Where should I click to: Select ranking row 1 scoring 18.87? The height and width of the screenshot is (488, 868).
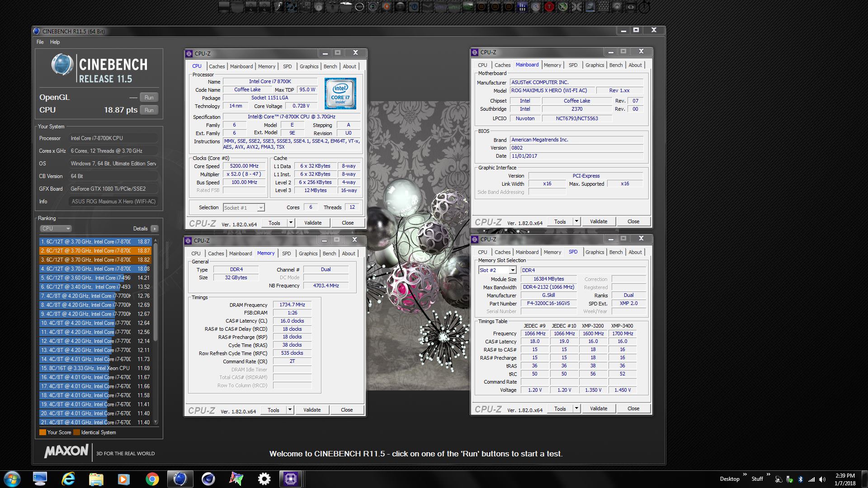[x=95, y=242]
